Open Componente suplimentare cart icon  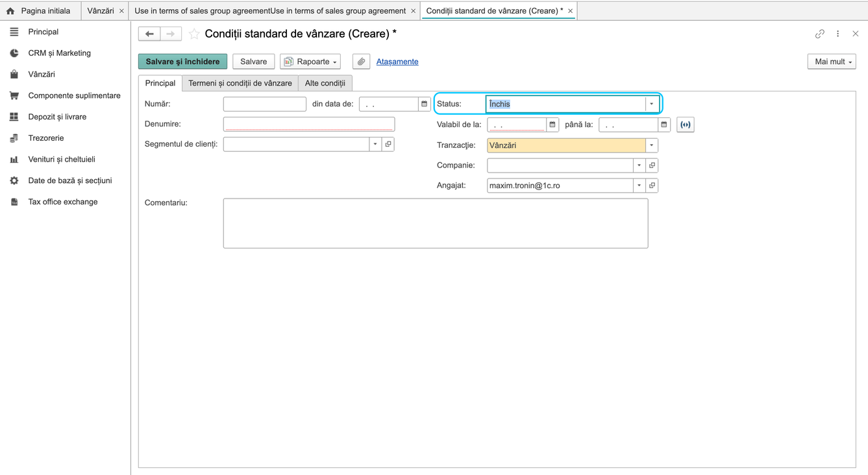coord(14,95)
